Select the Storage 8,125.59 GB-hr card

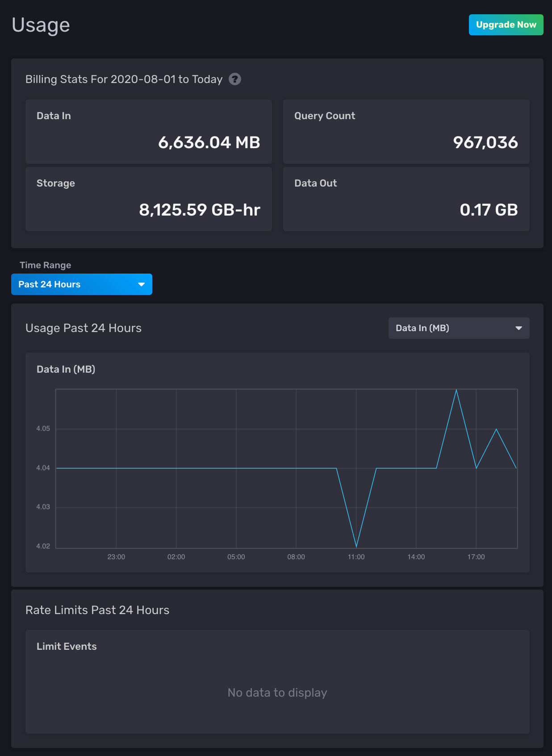point(148,199)
